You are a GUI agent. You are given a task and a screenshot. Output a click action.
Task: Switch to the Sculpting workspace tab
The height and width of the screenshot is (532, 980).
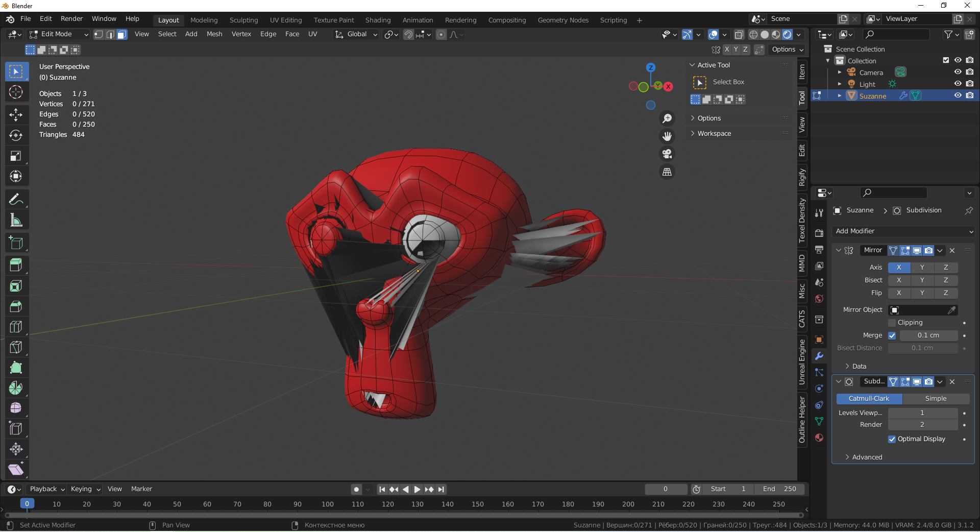[243, 20]
